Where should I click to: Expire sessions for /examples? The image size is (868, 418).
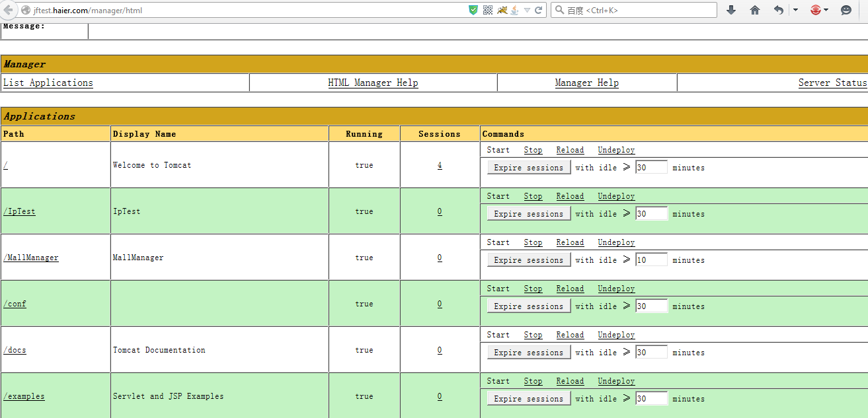[528, 399]
